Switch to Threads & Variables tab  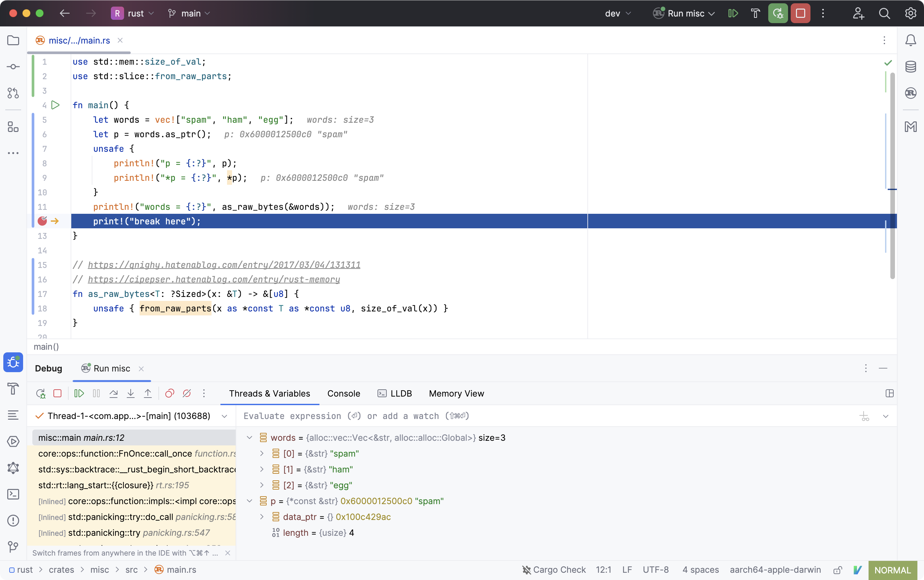point(269,394)
